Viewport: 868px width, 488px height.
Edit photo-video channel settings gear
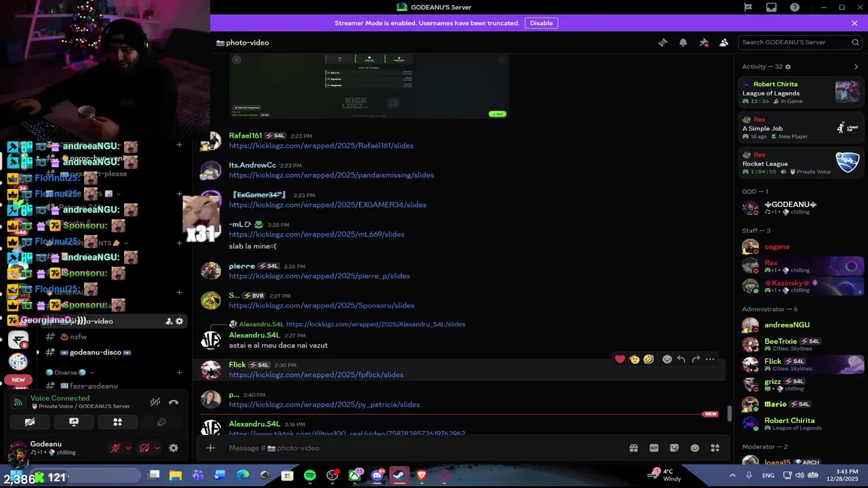pos(179,321)
